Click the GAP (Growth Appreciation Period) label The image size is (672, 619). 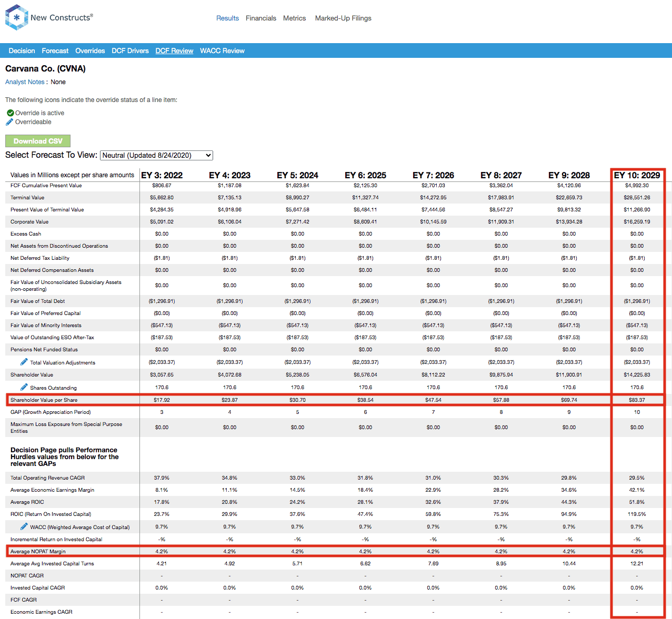(51, 412)
